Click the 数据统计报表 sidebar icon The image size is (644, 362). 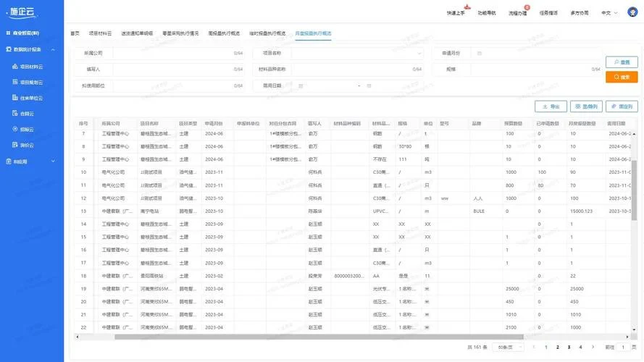pos(9,49)
